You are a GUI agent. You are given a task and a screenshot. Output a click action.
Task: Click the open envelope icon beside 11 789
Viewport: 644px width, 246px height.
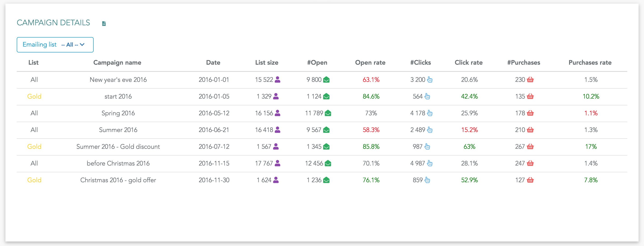click(x=328, y=113)
